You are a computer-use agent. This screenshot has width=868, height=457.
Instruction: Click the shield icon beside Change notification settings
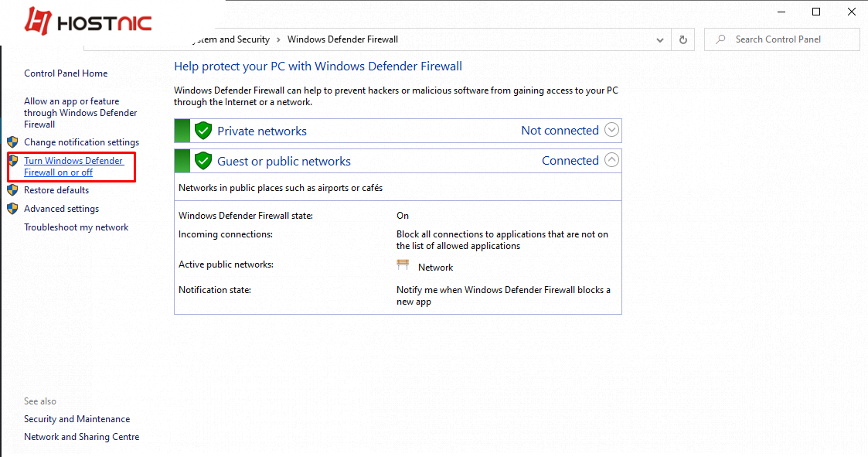12,142
